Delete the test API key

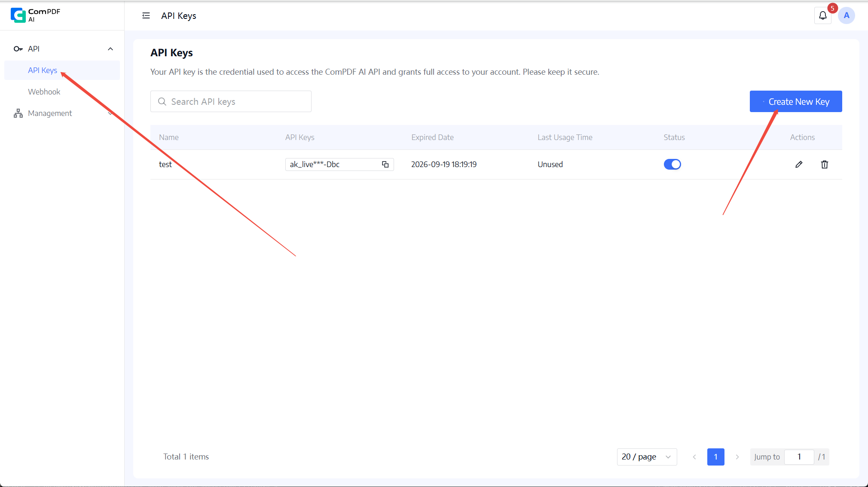[825, 164]
